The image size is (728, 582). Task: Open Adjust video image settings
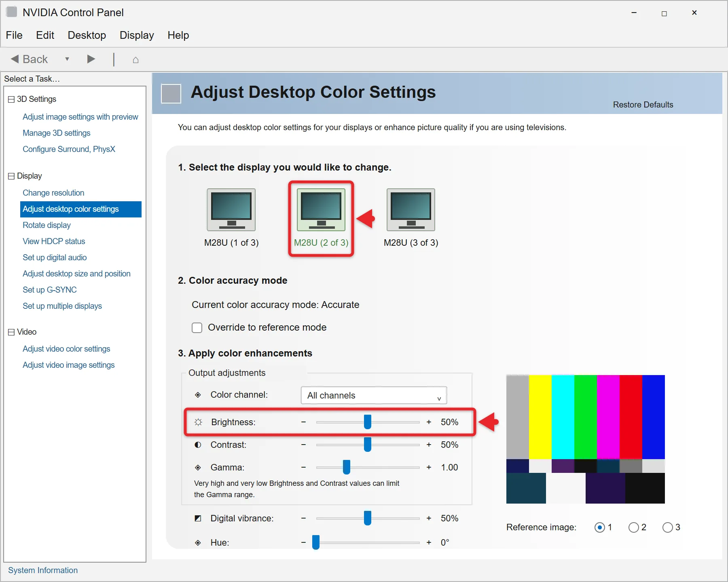click(69, 365)
